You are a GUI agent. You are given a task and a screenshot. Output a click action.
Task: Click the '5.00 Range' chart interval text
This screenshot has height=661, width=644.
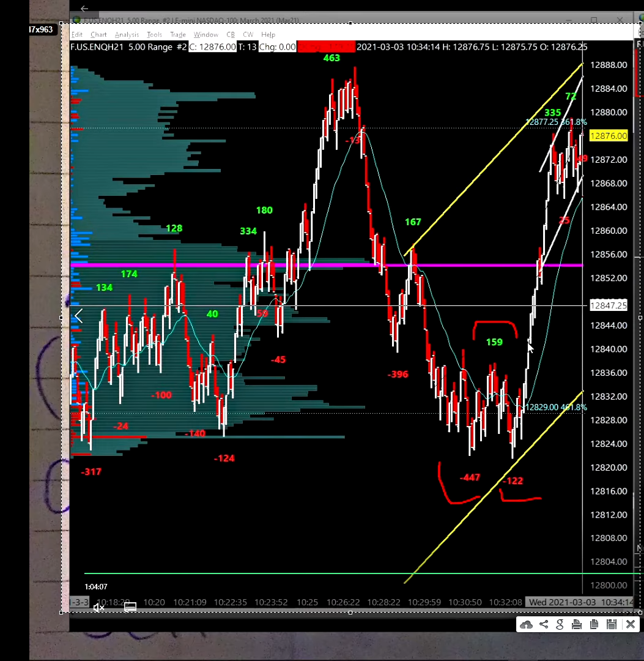pos(150,47)
